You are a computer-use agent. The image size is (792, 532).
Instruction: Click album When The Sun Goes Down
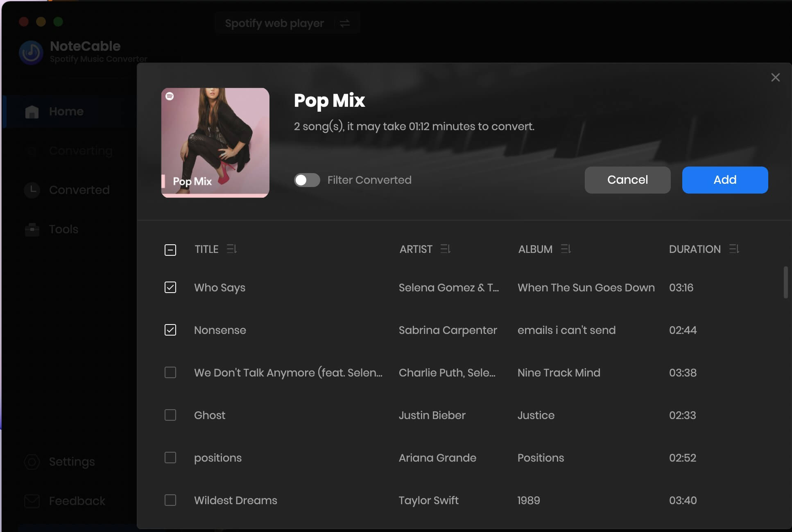click(586, 288)
